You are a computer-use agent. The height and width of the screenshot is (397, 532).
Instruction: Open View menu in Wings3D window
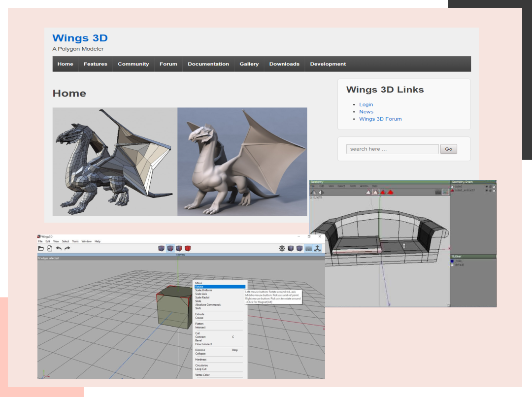(56, 241)
